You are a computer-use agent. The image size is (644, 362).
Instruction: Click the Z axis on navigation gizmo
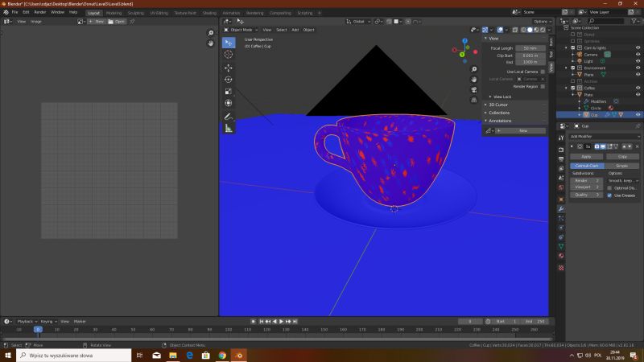(x=464, y=41)
